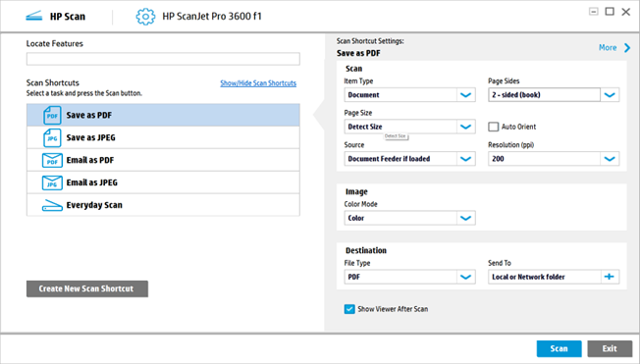Click the plus icon next to Send To

(x=610, y=277)
